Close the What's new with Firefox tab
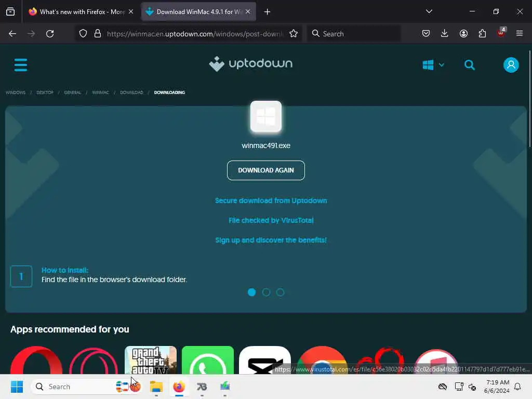 [x=131, y=12]
